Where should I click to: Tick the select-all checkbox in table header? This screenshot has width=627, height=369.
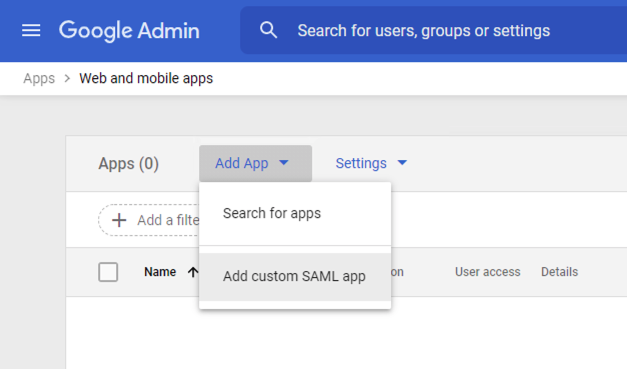pyautogui.click(x=108, y=272)
